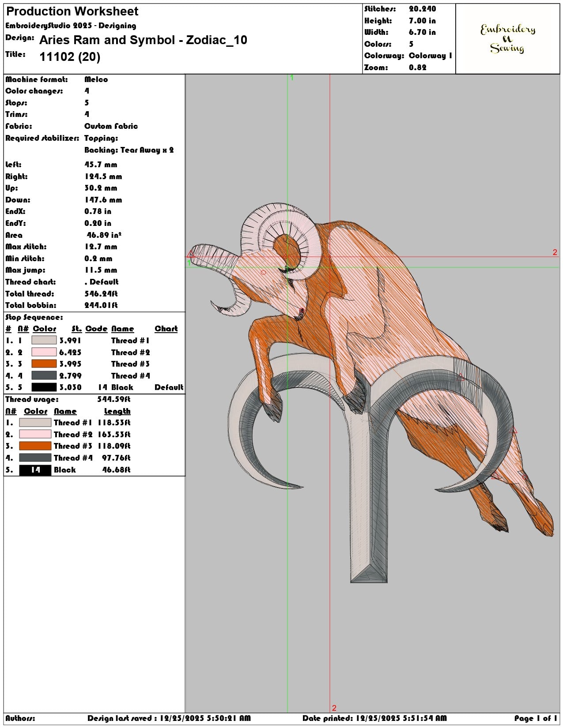Click the St. column header
563x728 pixels.
coord(77,329)
